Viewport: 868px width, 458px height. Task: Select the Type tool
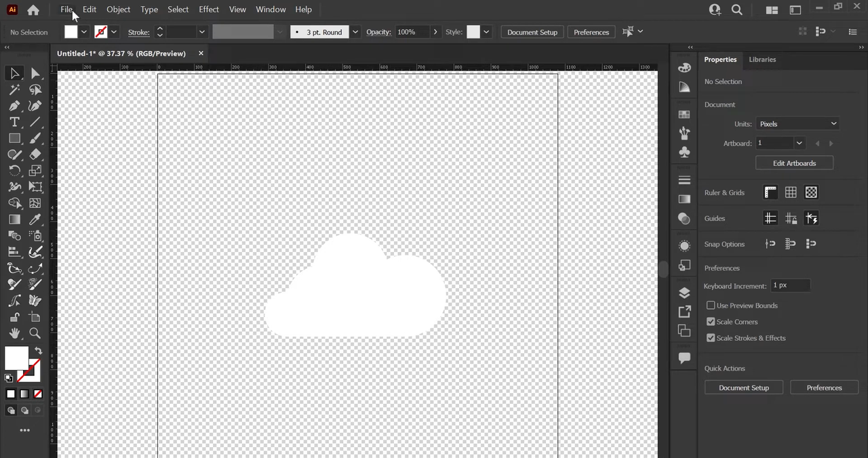(x=14, y=122)
